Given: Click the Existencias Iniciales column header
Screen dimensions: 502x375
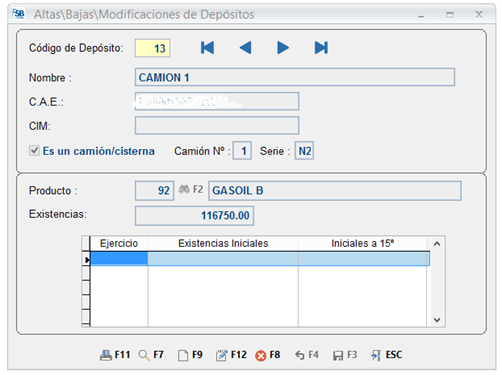Looking at the screenshot, I should click(x=223, y=243).
